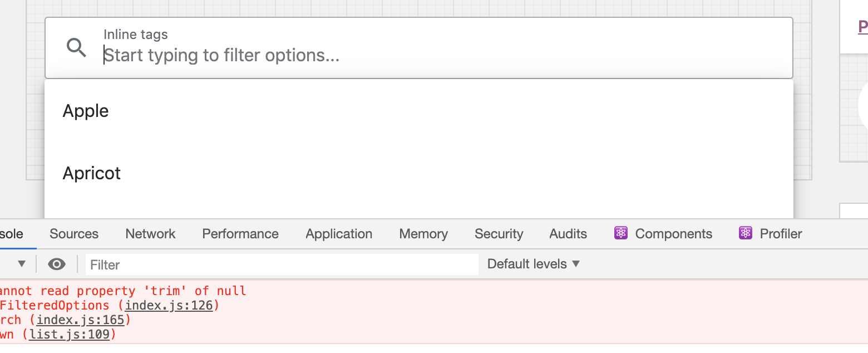Open the index.js:165 source link
The image size is (868, 353).
[82, 320]
